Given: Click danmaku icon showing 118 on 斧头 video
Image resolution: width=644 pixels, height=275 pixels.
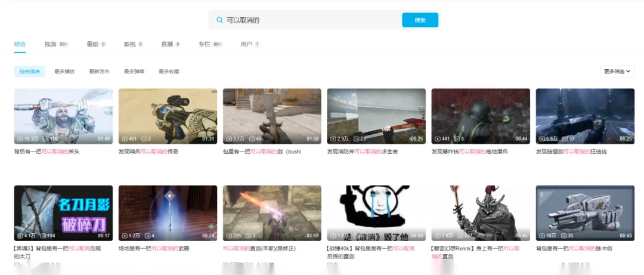Looking at the screenshot, I should pos(47,139).
